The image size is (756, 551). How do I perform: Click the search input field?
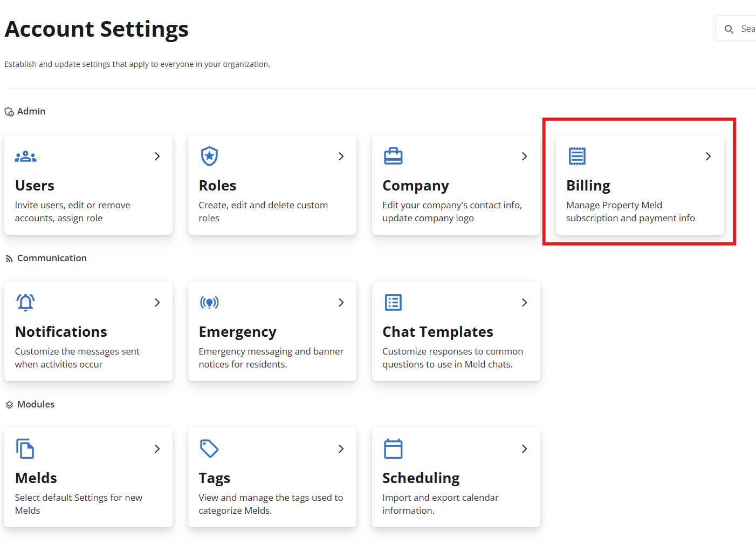[x=747, y=29]
